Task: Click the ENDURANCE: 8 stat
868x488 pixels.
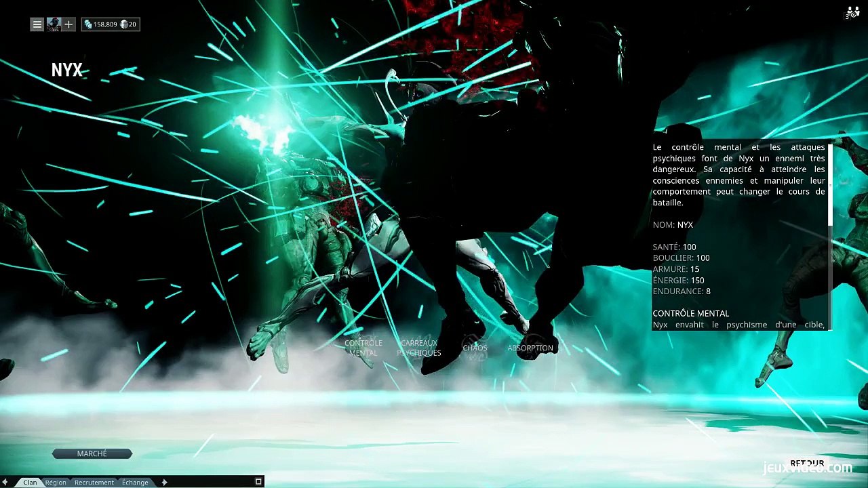Action: (x=682, y=291)
